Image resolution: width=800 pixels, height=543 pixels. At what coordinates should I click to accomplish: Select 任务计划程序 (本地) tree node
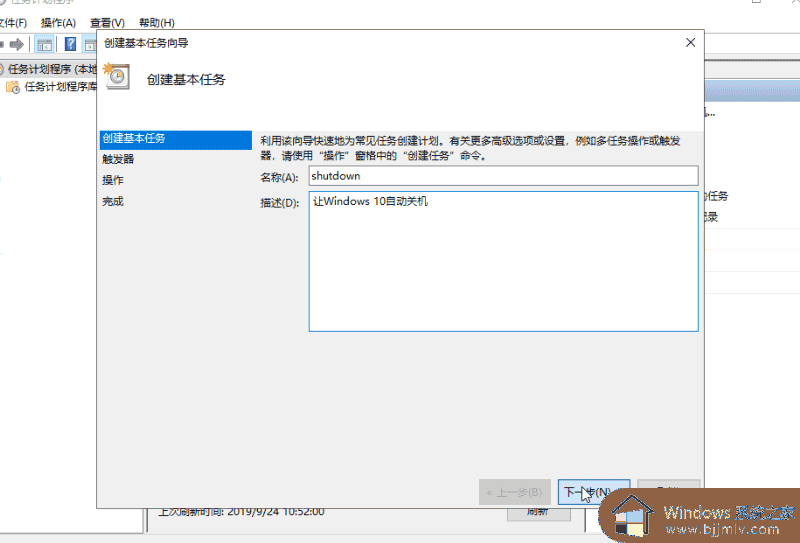(53, 69)
